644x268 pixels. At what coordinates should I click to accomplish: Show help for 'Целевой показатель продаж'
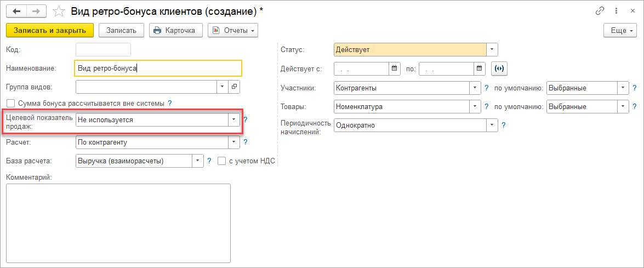coord(246,119)
